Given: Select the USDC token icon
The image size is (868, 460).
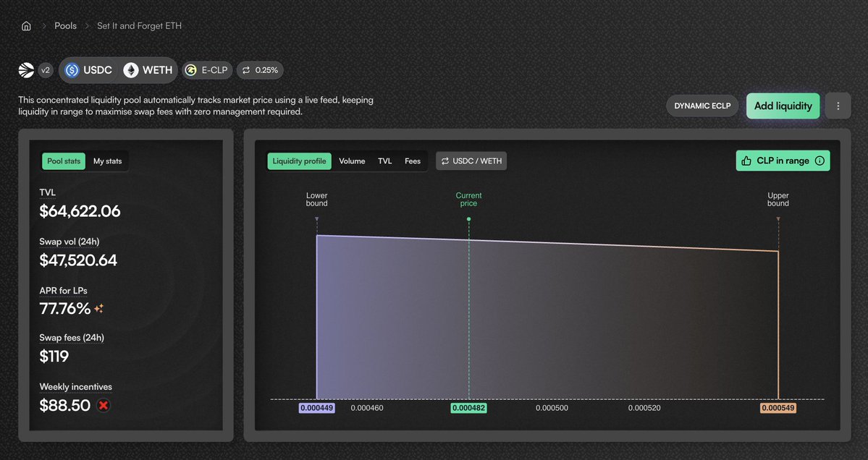Looking at the screenshot, I should (72, 70).
